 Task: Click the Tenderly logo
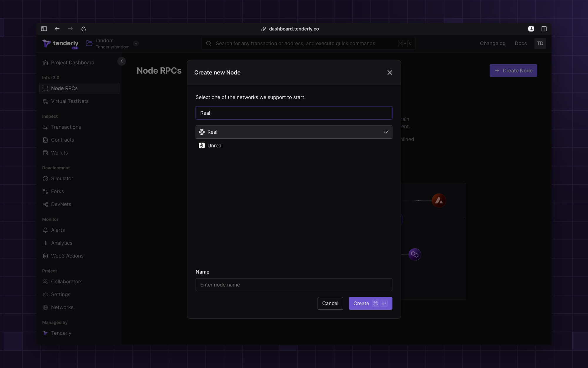click(61, 44)
